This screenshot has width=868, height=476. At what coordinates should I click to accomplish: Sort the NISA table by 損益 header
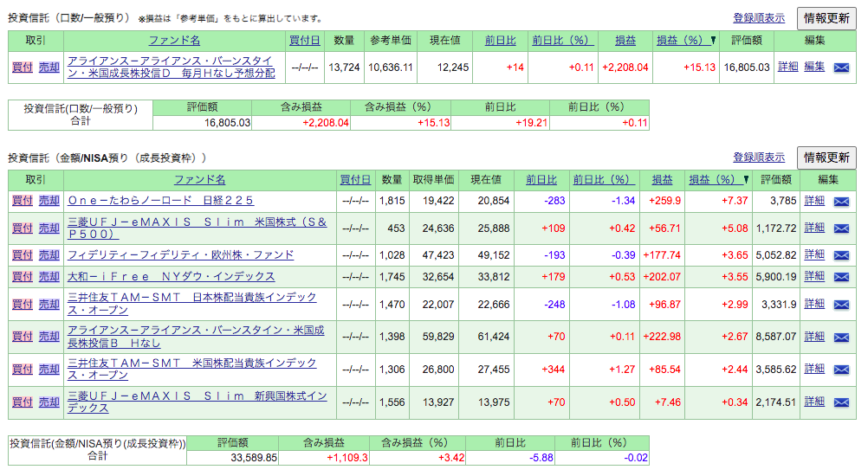coord(662,180)
